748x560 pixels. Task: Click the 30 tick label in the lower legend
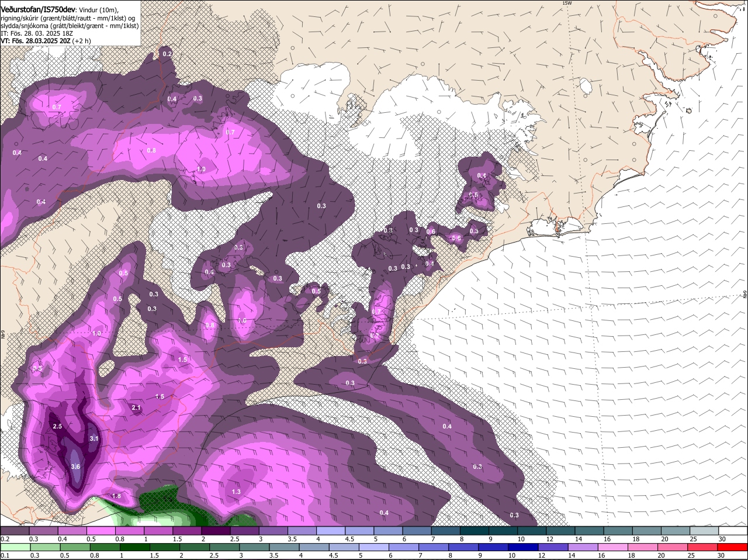pyautogui.click(x=722, y=555)
